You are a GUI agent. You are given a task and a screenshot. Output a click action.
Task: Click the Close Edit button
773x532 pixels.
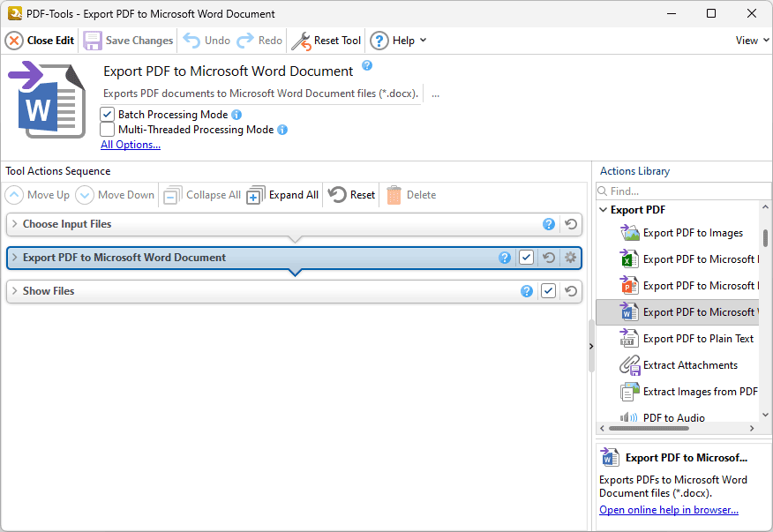(x=40, y=41)
